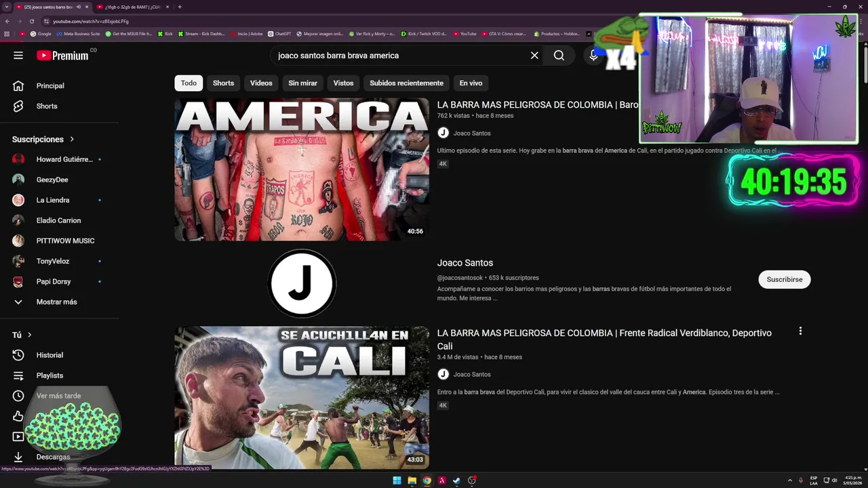This screenshot has height=488, width=868.
Task: Open La Liendra subscription channel
Action: pyautogui.click(x=53, y=200)
